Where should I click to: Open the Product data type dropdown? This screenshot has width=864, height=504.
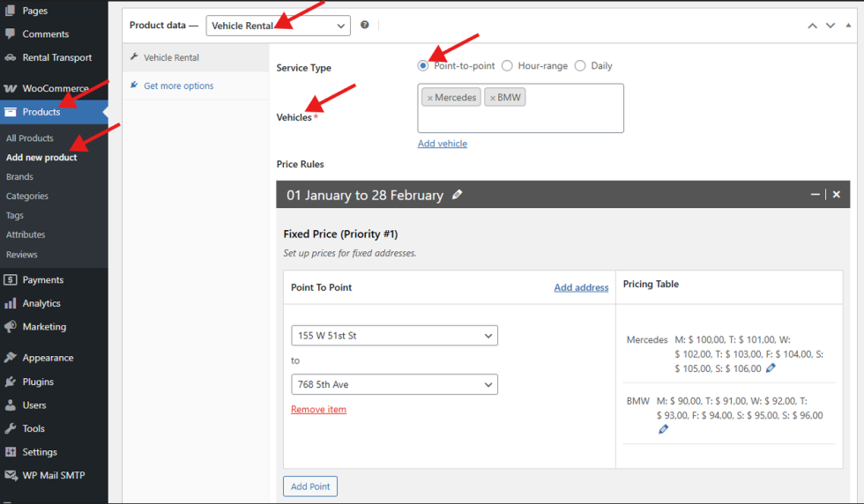(278, 26)
